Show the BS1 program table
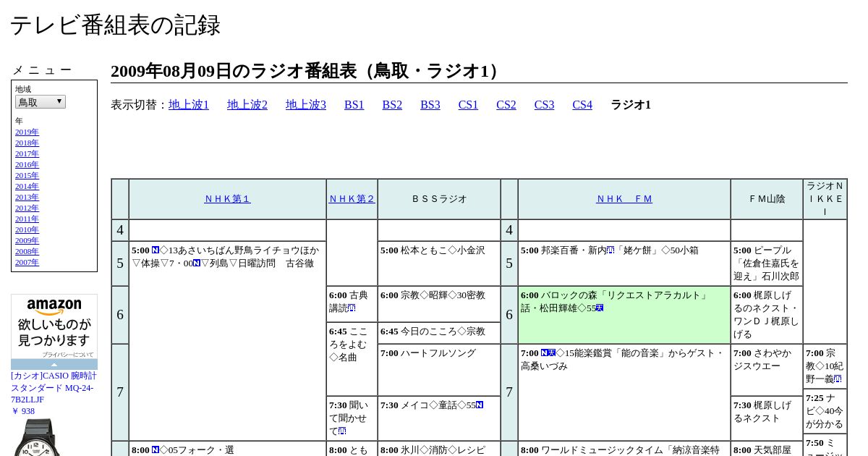The width and height of the screenshot is (868, 456). point(354,105)
